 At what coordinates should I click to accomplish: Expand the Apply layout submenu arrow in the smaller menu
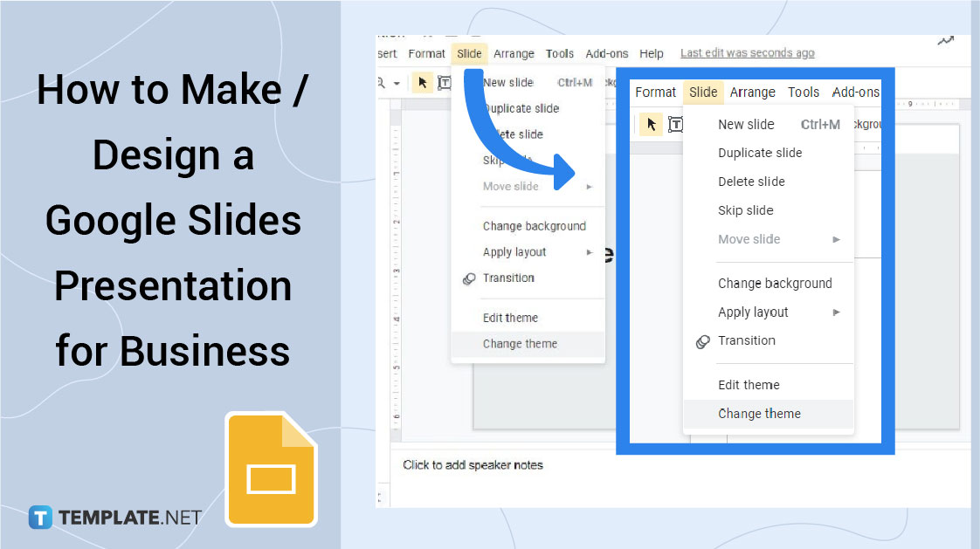click(x=589, y=252)
